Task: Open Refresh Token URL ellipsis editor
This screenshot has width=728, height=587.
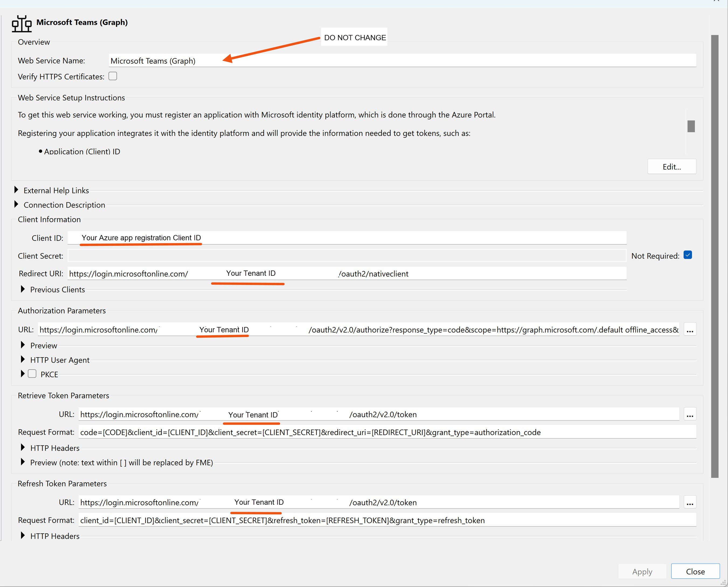Action: coord(690,502)
